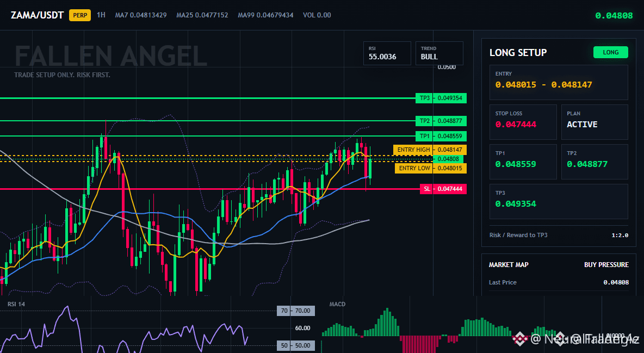The height and width of the screenshot is (353, 644).
Task: Click the VOL 0.00 readout
Action: 317,15
